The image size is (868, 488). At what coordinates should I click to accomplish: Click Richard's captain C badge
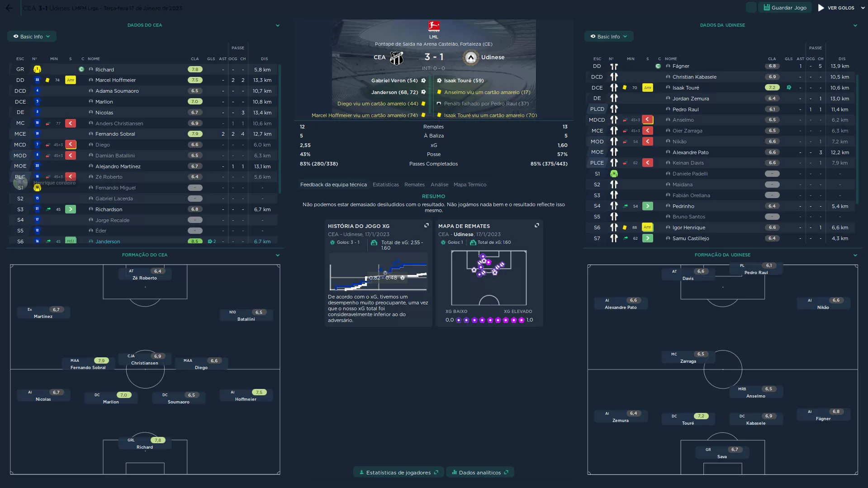(x=81, y=70)
